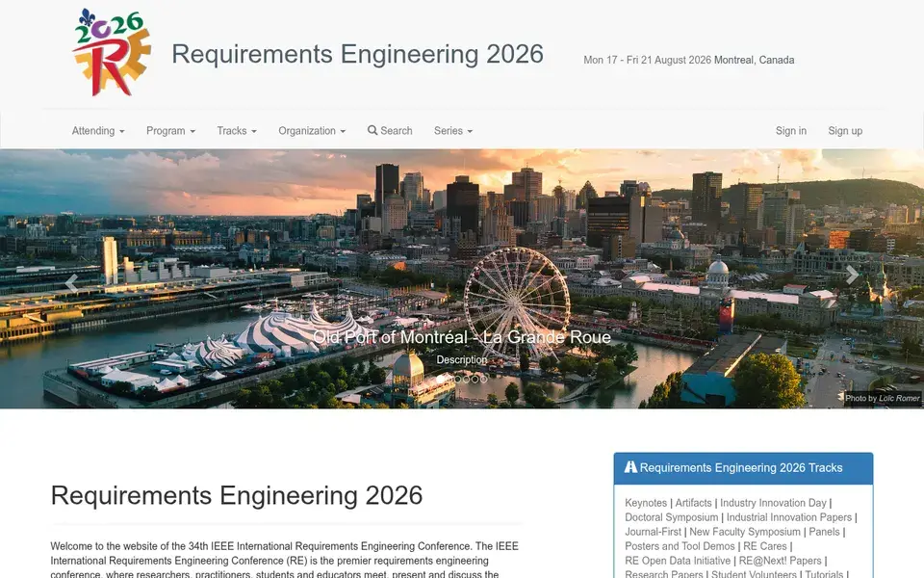
Task: Advance to the next carousel slide arrow
Action: click(x=852, y=275)
